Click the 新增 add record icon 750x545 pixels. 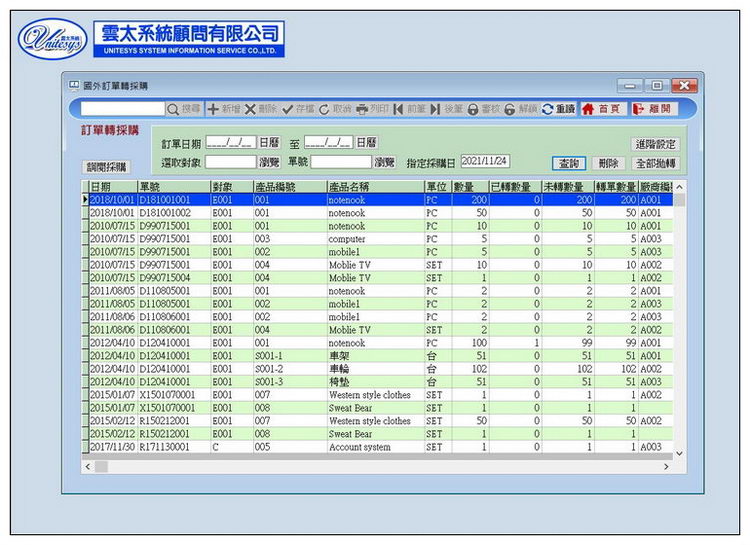[x=223, y=108]
